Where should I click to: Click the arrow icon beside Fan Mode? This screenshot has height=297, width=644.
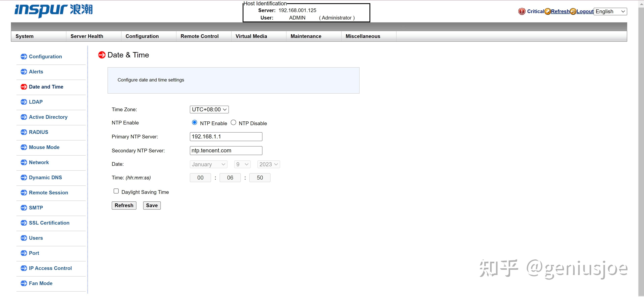(24, 284)
